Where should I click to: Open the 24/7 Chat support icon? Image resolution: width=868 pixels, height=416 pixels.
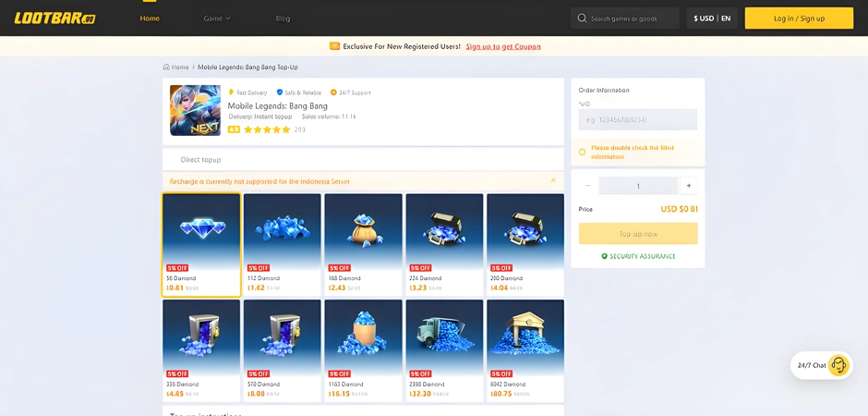coord(838,365)
